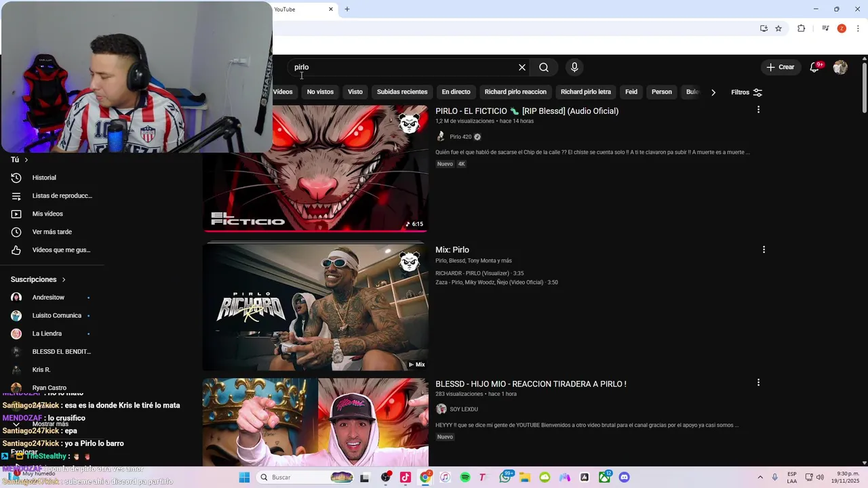This screenshot has height=488, width=868.
Task: Close the YouTube browser tab
Action: tap(331, 9)
